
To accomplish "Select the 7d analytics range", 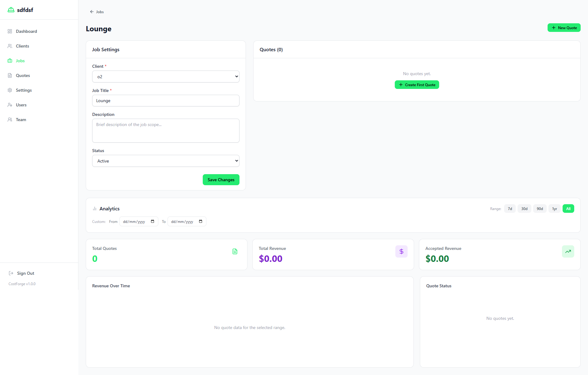I will [x=510, y=209].
